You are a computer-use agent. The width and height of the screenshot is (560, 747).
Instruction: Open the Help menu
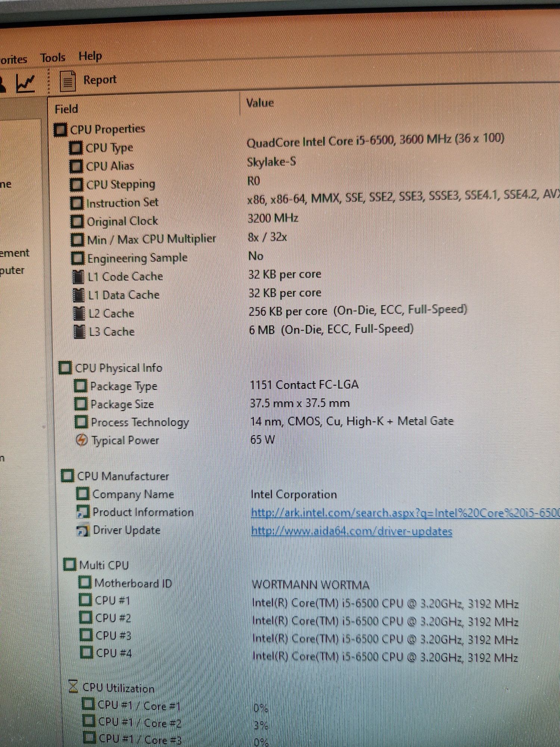(x=90, y=56)
